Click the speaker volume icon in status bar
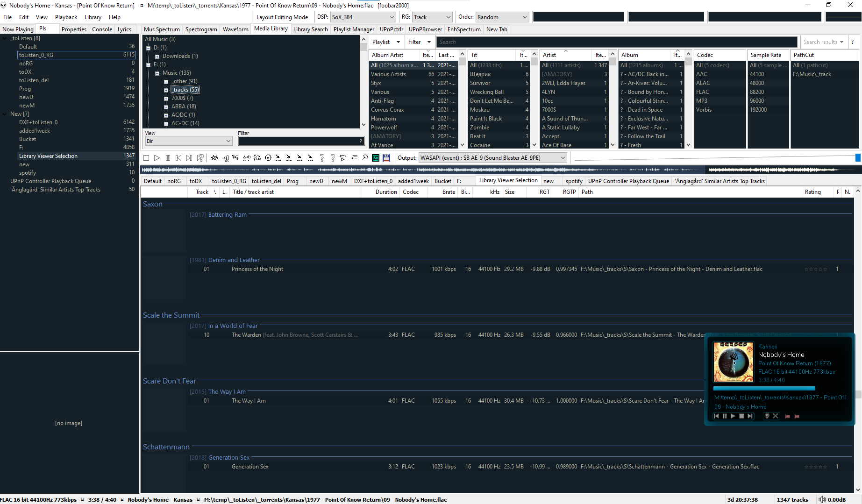Screen dimensions: 862x504 pyautogui.click(x=822, y=499)
